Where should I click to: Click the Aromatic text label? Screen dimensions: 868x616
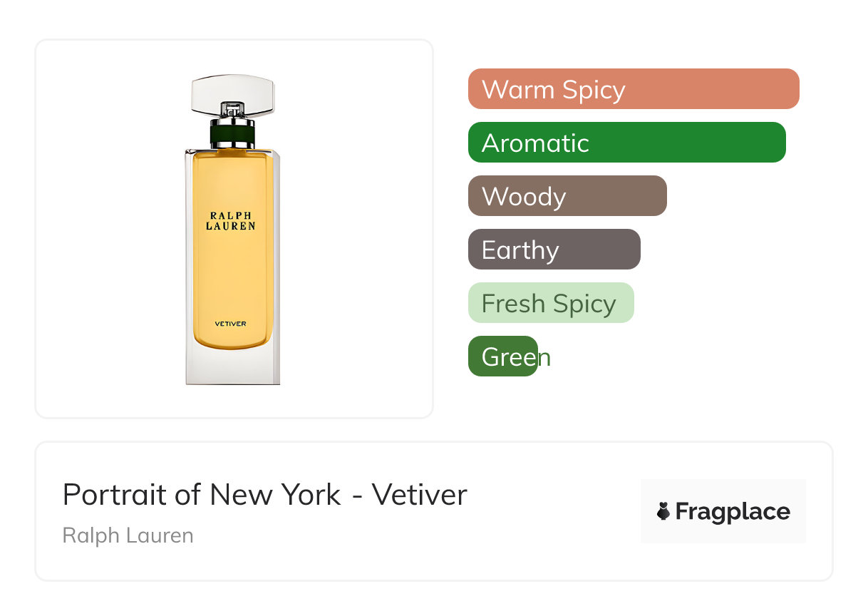click(x=535, y=143)
